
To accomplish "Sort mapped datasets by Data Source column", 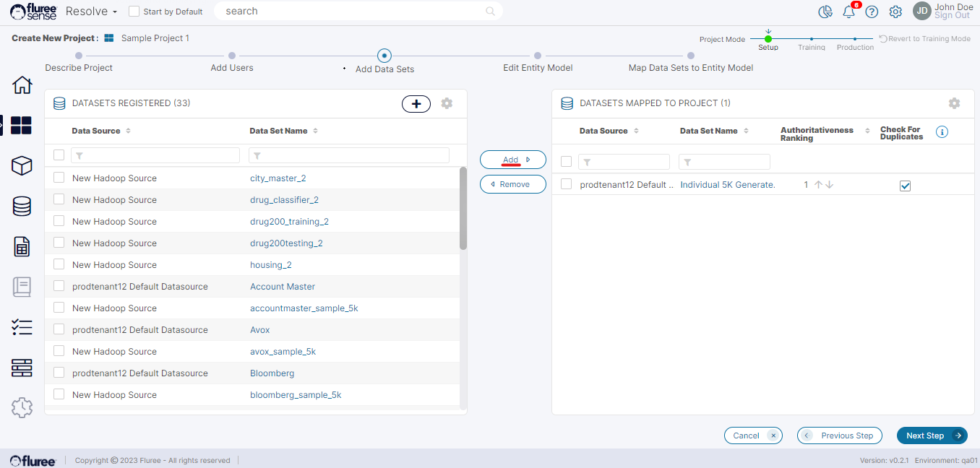I will [635, 131].
